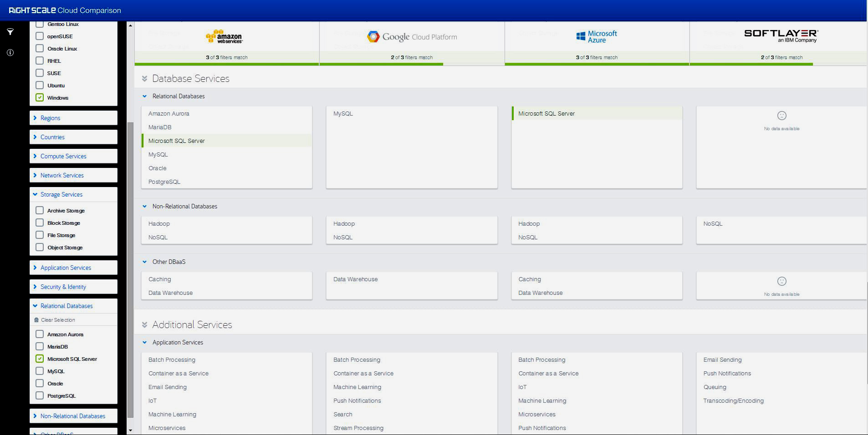868x435 pixels.
Task: Tick the Amazon Aurora filter checkbox
Action: click(40, 334)
